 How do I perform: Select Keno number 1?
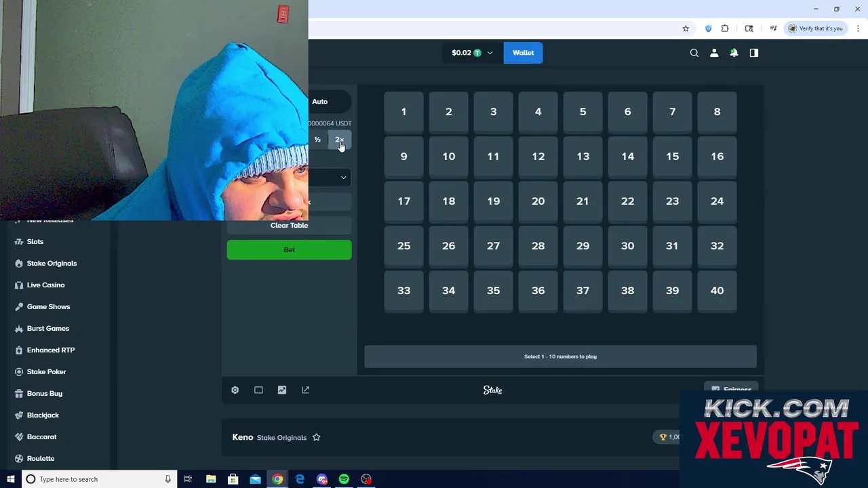403,112
